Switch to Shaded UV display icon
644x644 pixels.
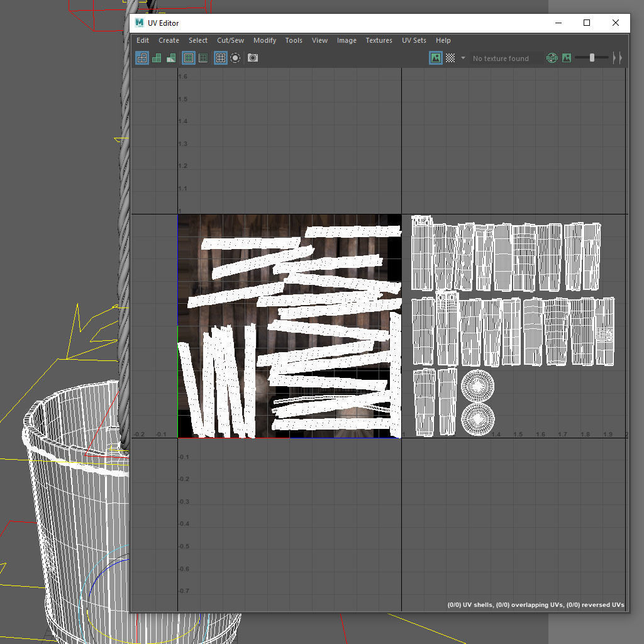[157, 58]
